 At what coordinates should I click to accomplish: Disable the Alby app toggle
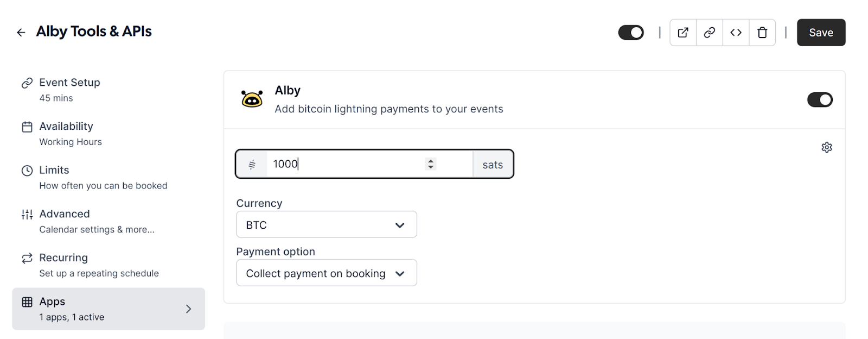click(x=819, y=100)
